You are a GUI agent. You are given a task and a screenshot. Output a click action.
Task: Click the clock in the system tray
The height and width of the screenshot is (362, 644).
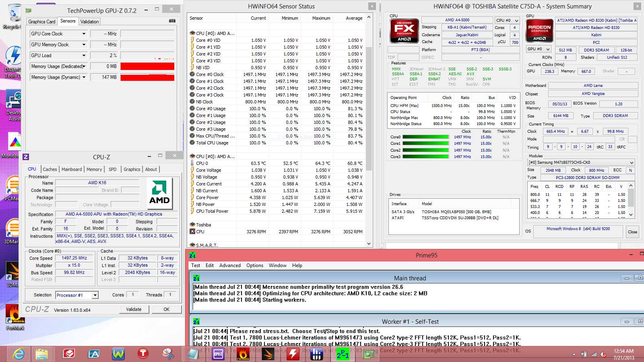click(623, 354)
